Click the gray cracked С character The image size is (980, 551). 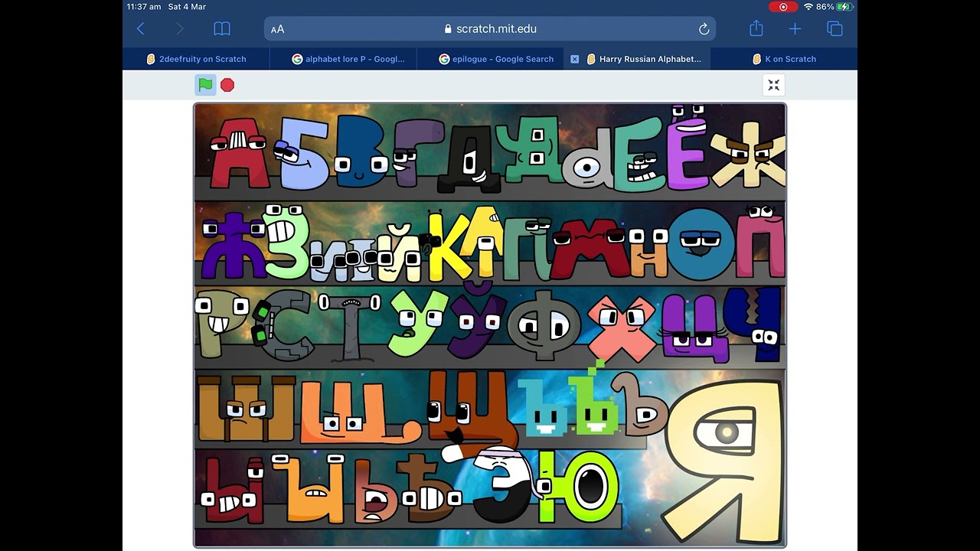[283, 325]
